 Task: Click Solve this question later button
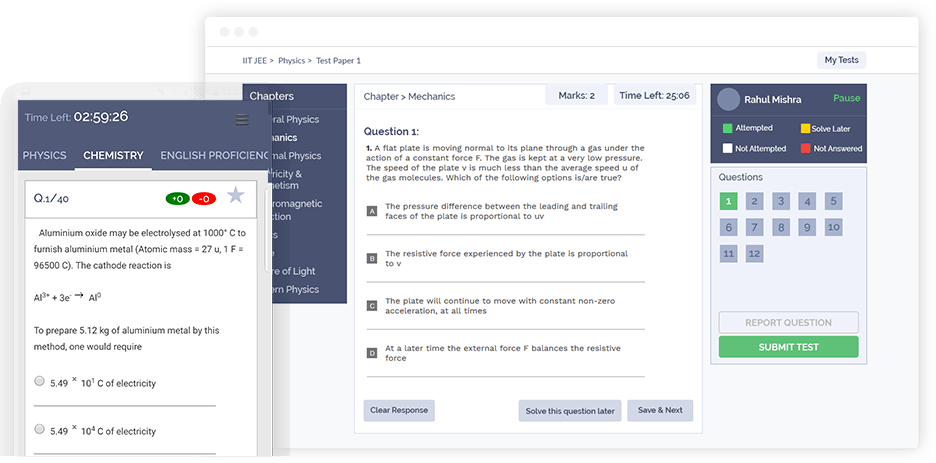pyautogui.click(x=570, y=411)
